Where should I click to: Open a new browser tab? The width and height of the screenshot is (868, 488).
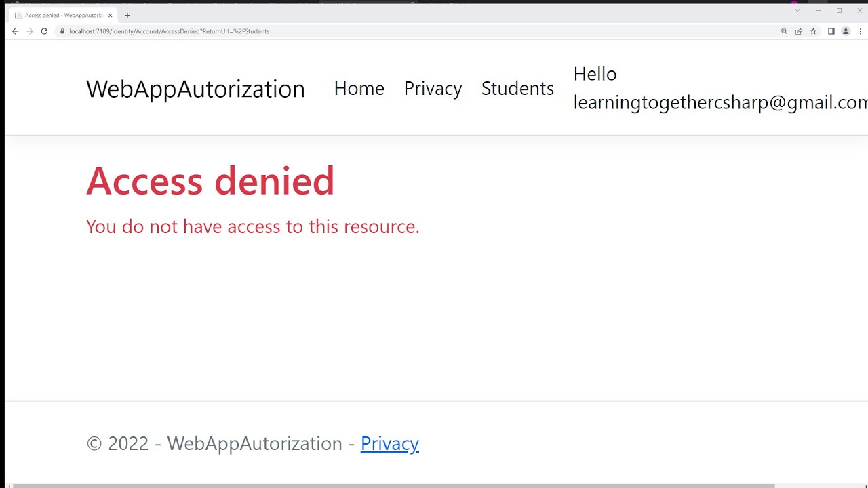pyautogui.click(x=127, y=15)
